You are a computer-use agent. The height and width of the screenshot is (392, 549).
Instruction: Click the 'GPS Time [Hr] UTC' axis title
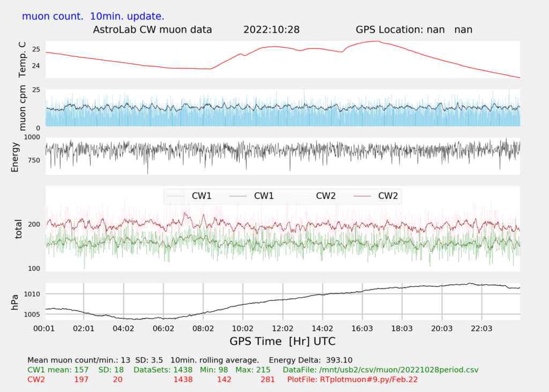click(283, 342)
